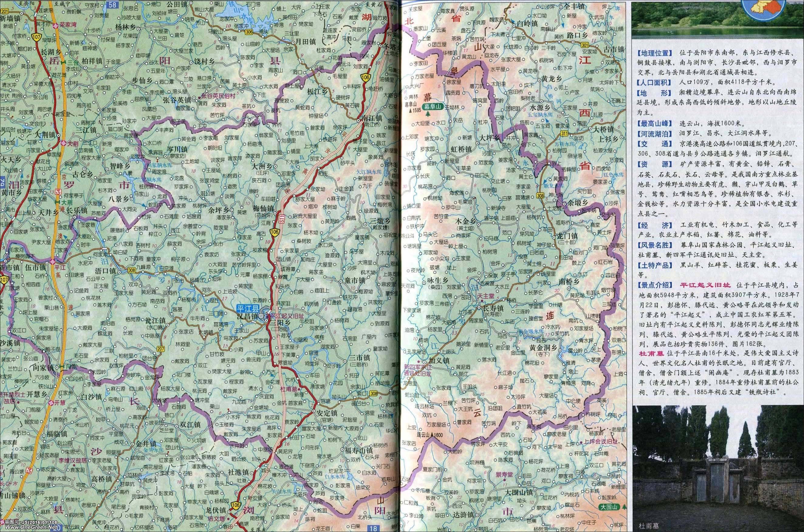Click the 平江县 blue county label

coord(248,309)
